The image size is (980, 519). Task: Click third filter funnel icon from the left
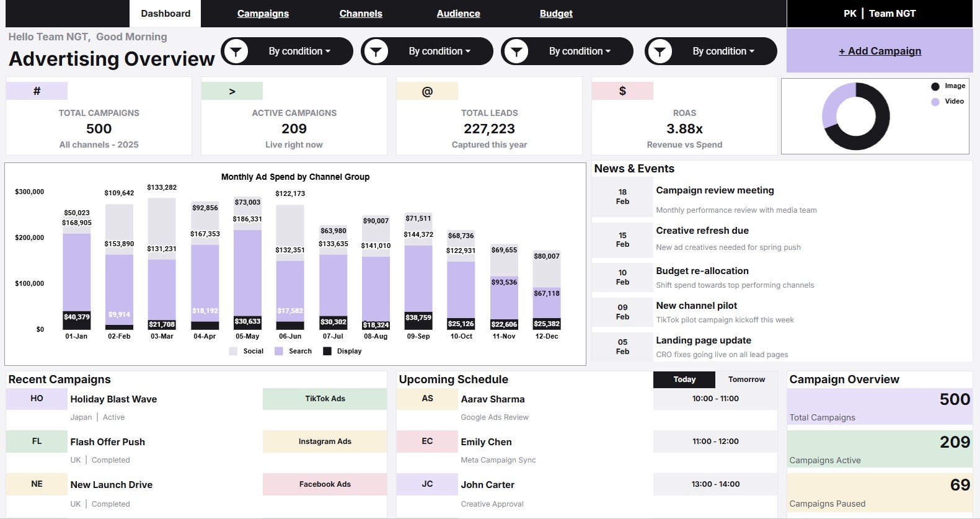point(516,51)
